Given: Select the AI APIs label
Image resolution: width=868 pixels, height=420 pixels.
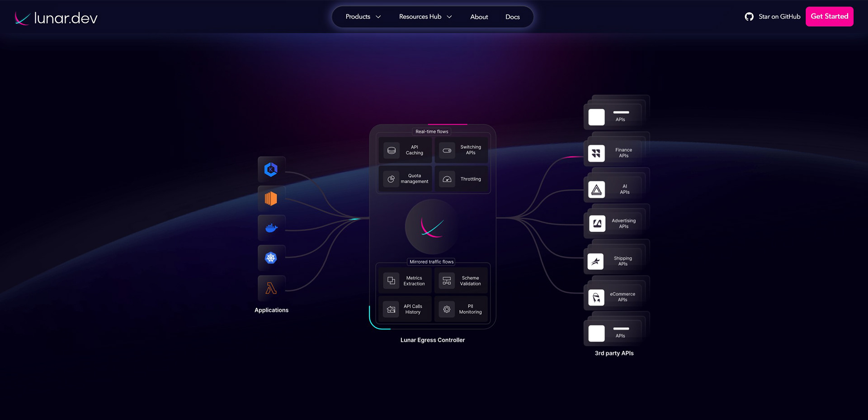Looking at the screenshot, I should (x=625, y=189).
